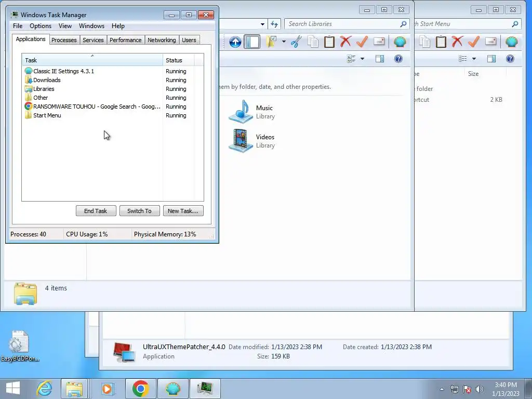Screen dimensions: 532x399
Task: Click the Copy icon in Libraries window toolbar
Action: pyautogui.click(x=313, y=42)
